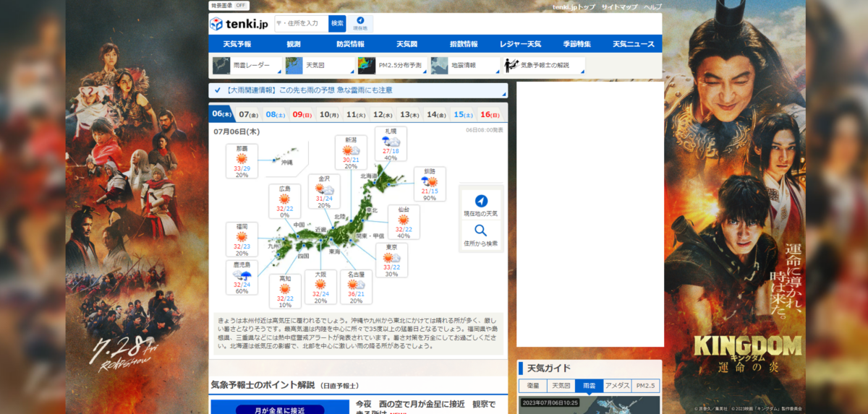Screen dimensions: 868x414
Task: Click the 福岡 sunny icon
Action: [x=242, y=236]
